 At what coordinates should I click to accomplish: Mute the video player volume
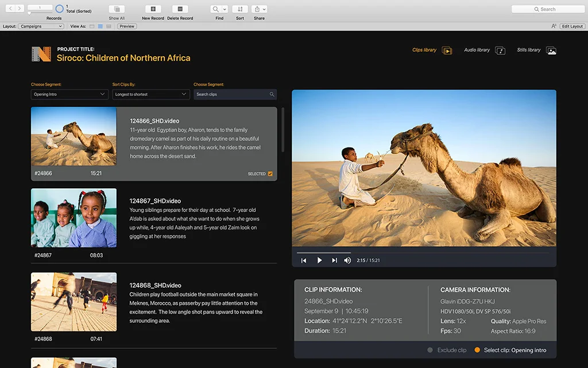tap(347, 261)
